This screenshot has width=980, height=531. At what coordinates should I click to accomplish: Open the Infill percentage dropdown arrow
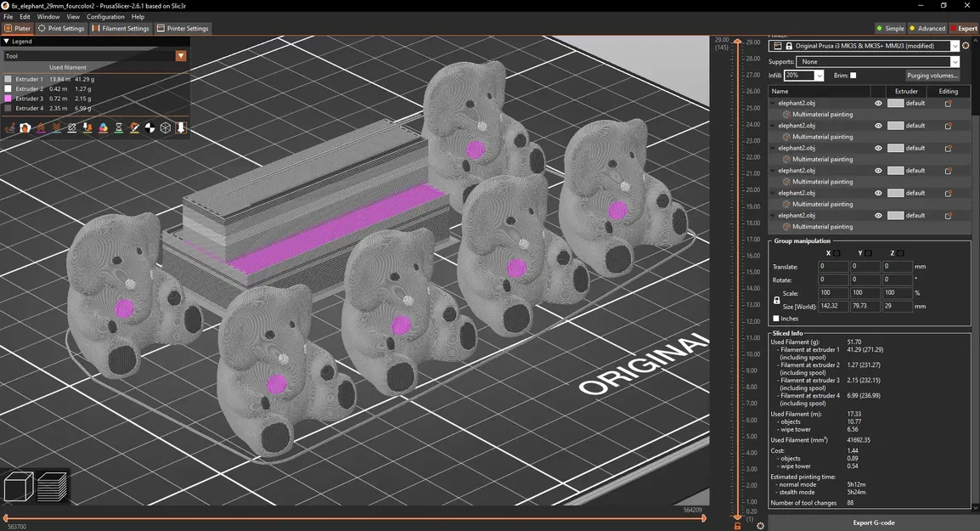[819, 76]
